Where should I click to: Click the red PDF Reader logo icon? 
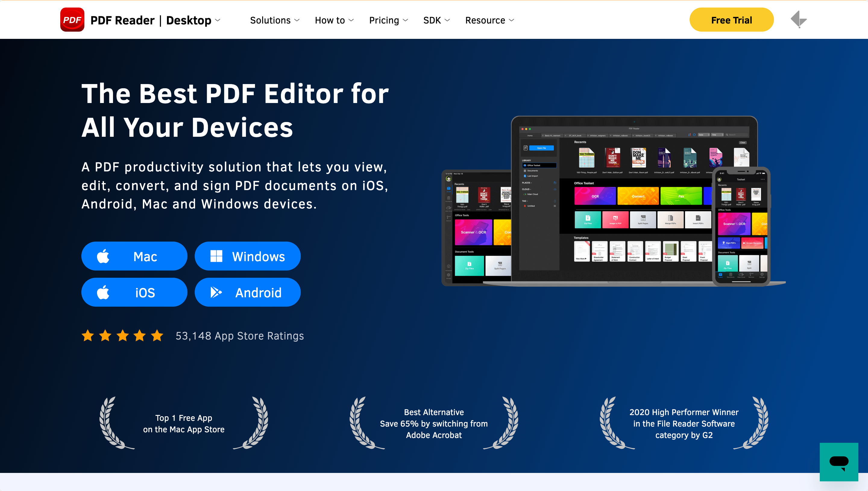(x=72, y=20)
